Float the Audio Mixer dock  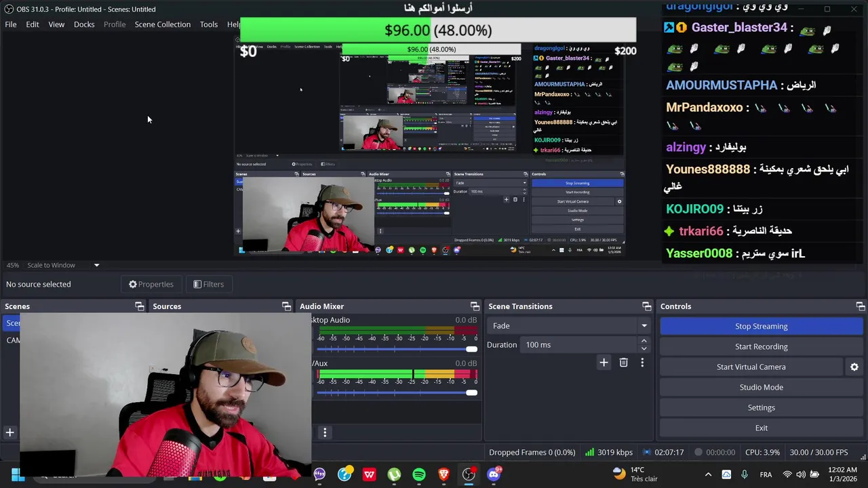coord(475,306)
